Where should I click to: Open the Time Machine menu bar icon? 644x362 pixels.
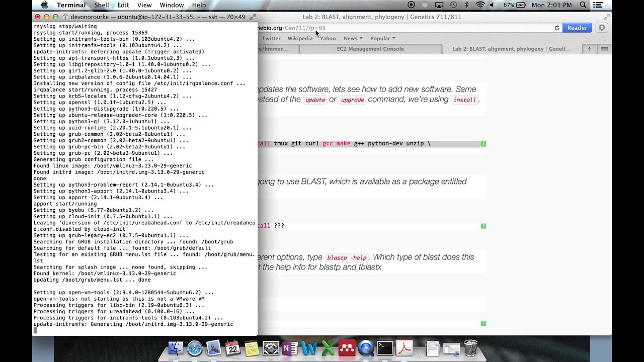coord(453,5)
